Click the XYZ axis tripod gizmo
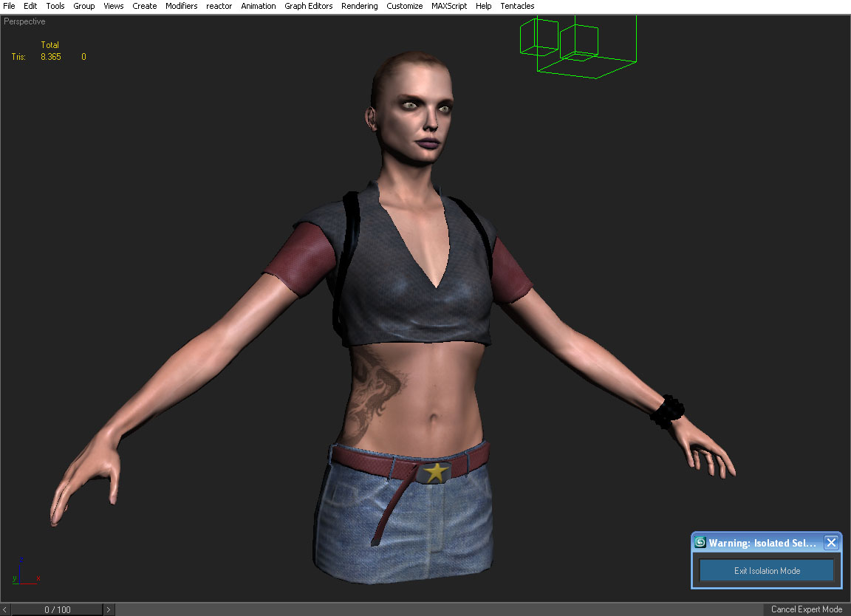 click(x=26, y=572)
